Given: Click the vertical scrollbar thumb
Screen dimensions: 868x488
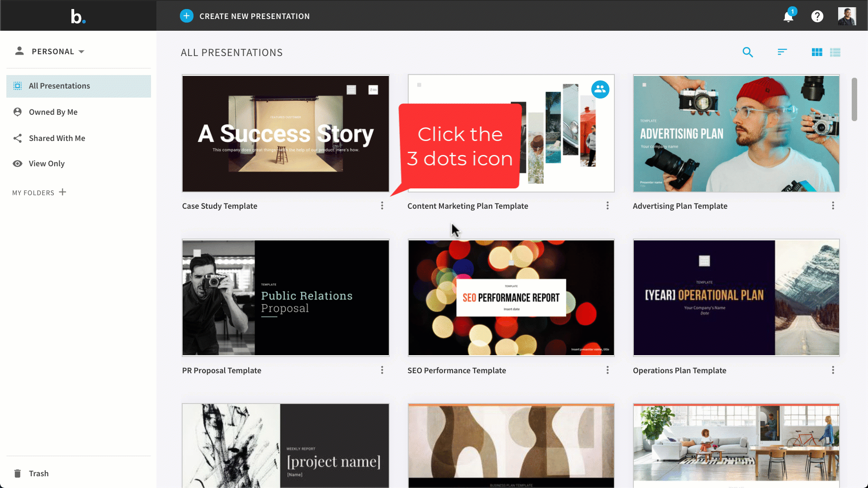Looking at the screenshot, I should click(x=854, y=99).
